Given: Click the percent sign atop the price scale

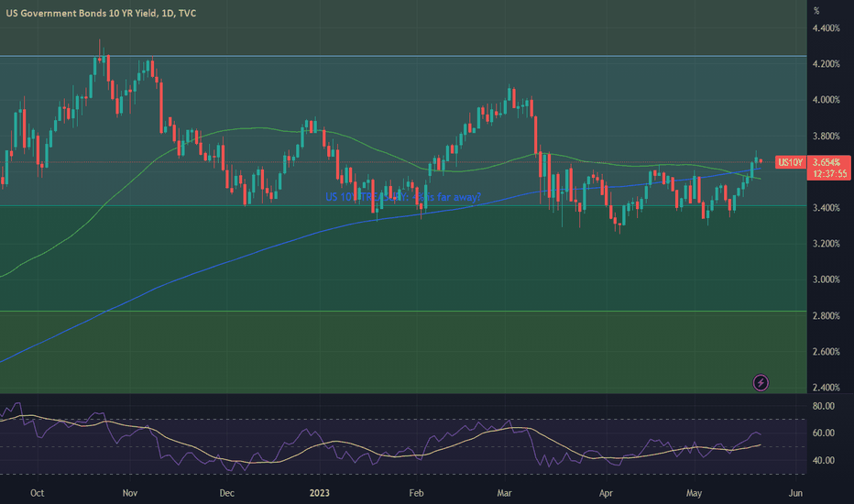Looking at the screenshot, I should click(816, 11).
